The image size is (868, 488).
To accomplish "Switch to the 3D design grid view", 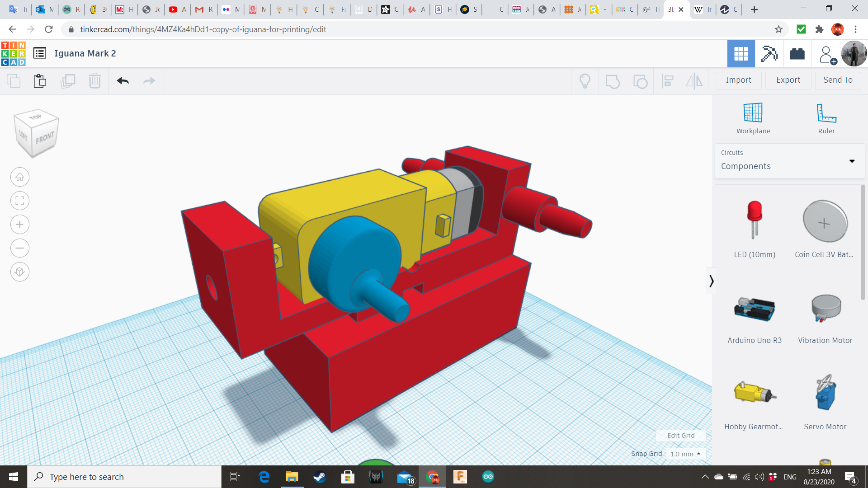I will click(x=741, y=54).
